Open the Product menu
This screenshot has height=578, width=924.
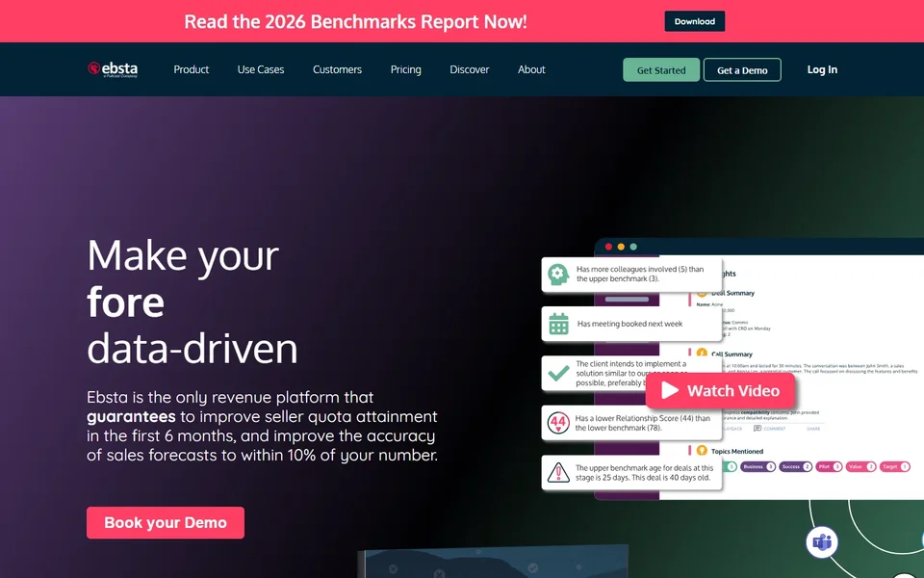[x=191, y=69]
